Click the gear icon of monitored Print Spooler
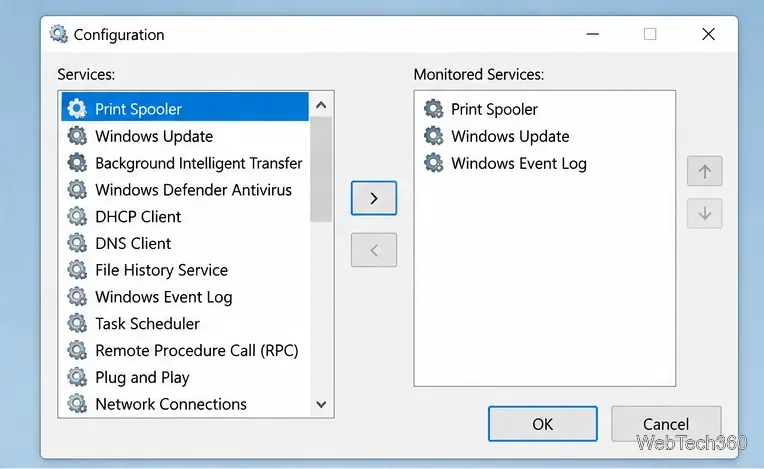The image size is (764, 469). click(x=433, y=109)
